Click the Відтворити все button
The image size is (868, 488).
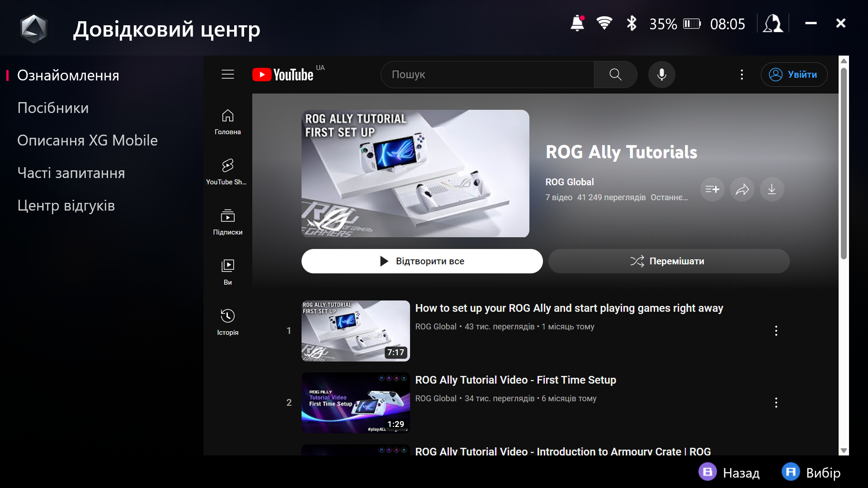click(422, 261)
